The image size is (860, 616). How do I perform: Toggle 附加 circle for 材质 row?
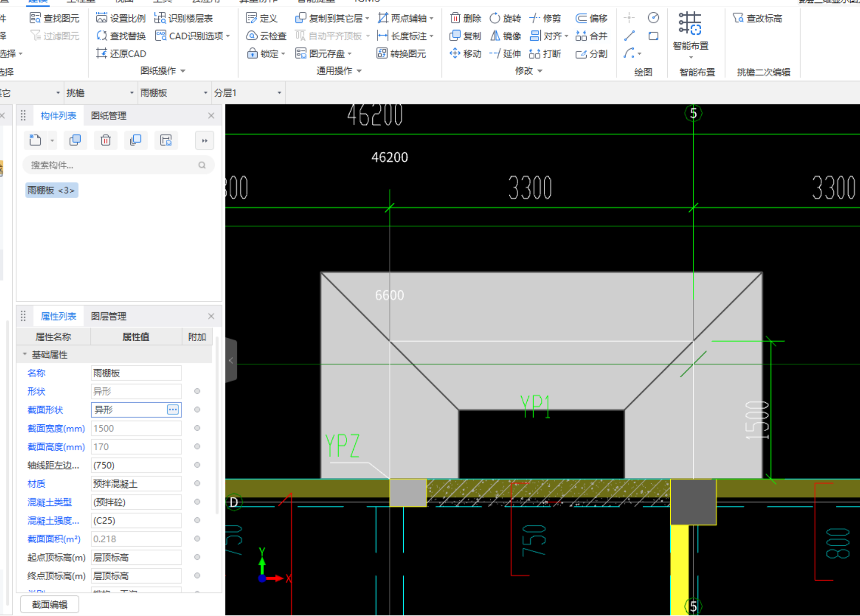tap(197, 483)
